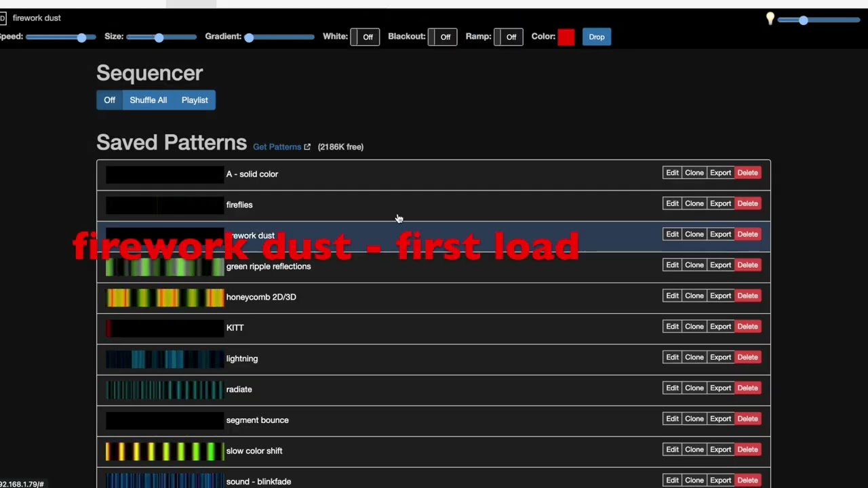868x488 pixels.
Task: Export the radiate pattern
Action: click(x=721, y=388)
